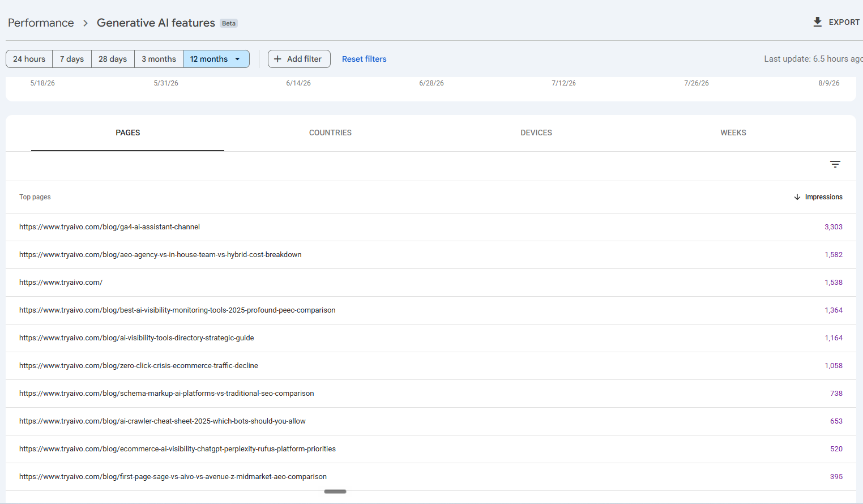Click the 1,058 impressions value
The image size is (863, 504).
(x=833, y=366)
